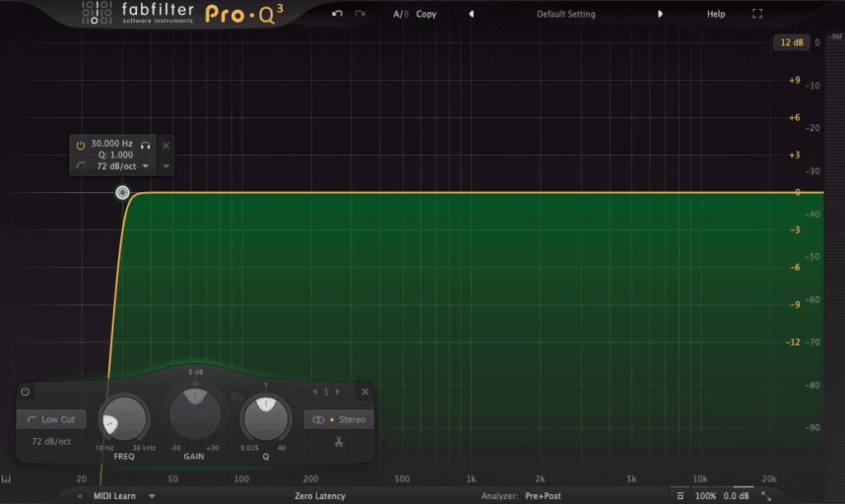
Task: Open 12 dB display range selector
Action: pyautogui.click(x=791, y=42)
